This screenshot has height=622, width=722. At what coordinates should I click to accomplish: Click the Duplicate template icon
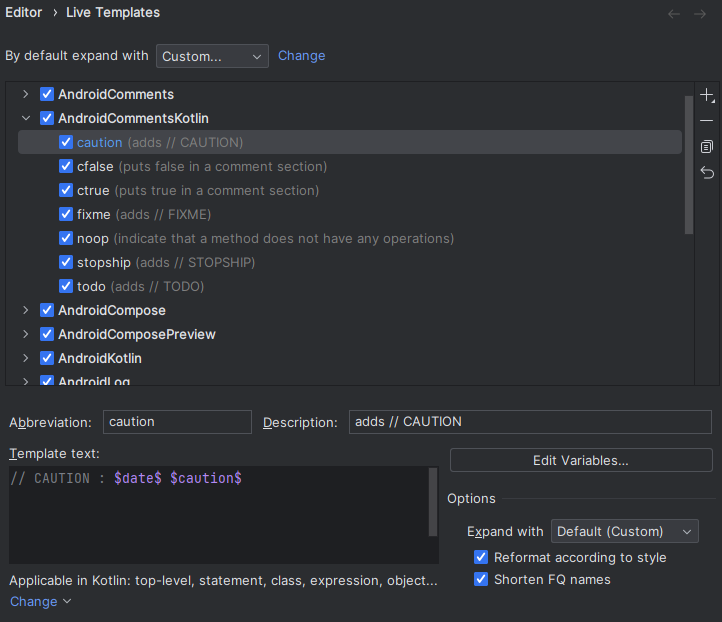[x=707, y=147]
